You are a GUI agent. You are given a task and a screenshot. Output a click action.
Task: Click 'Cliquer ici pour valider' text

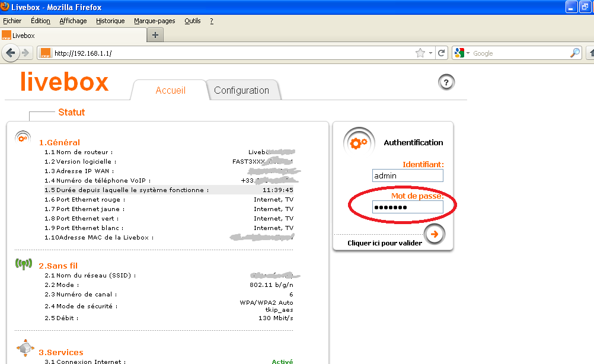click(x=385, y=243)
